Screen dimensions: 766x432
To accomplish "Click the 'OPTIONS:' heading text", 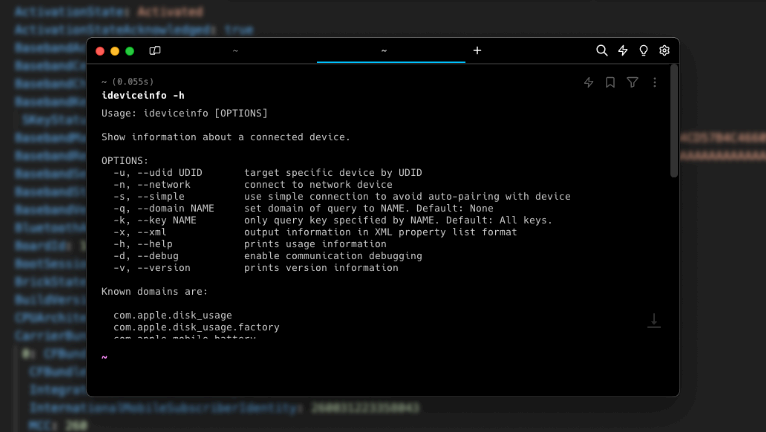I will (x=125, y=161).
